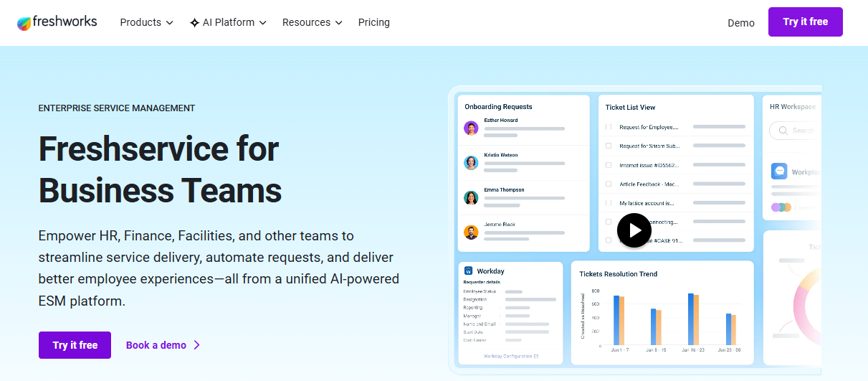868x381 pixels.
Task: Click the blue bar for Jun 1 - 7
Action: pos(616,320)
